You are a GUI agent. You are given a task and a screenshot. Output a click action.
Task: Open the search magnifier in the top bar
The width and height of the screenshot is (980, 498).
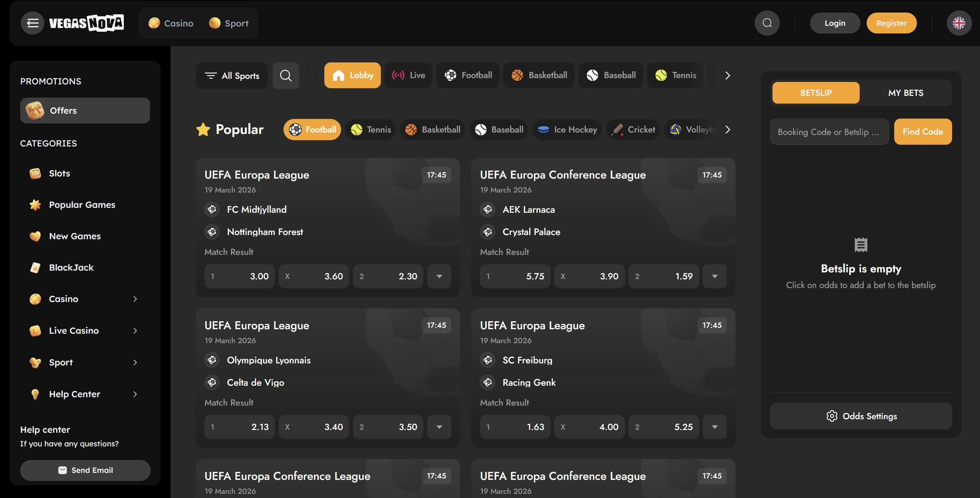[767, 23]
